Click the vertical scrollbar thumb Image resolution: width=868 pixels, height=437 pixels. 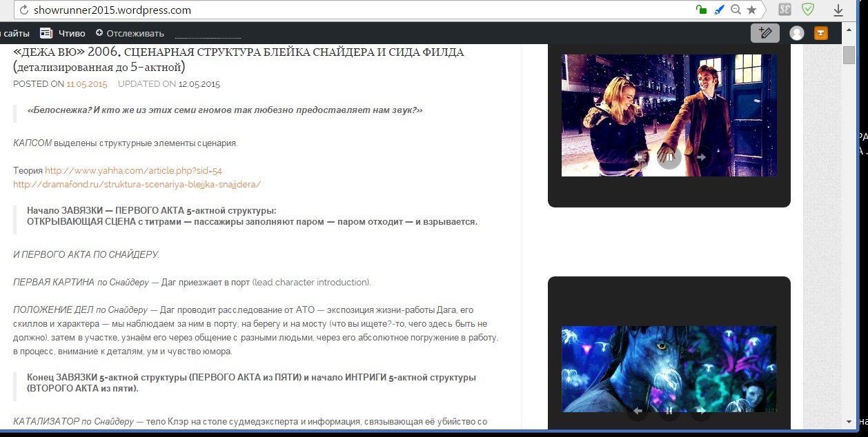coord(849,55)
